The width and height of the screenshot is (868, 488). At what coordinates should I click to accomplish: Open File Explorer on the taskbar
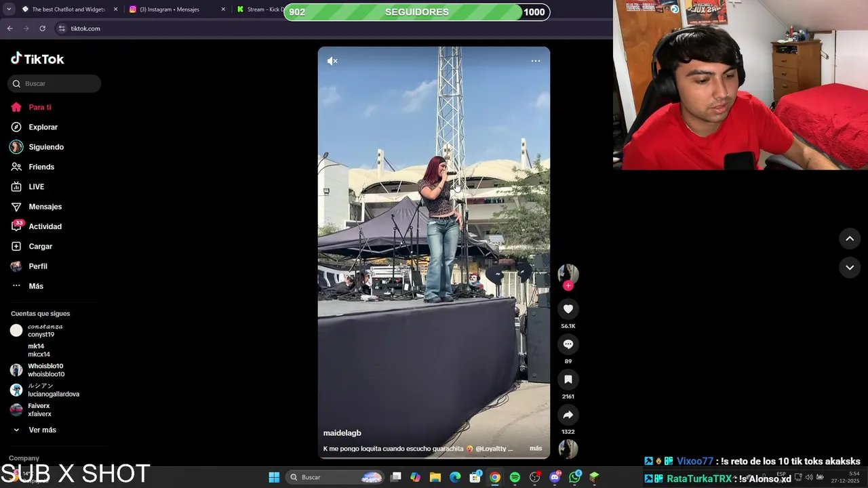click(435, 477)
